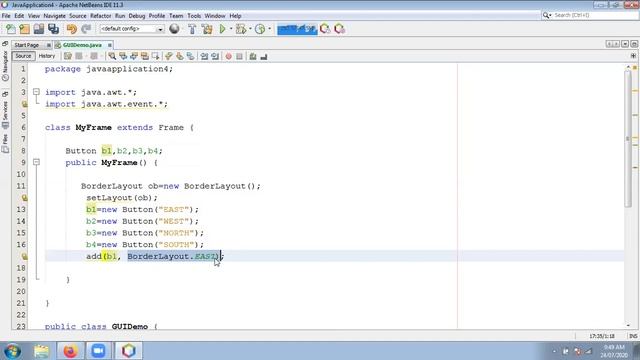Open Firefox from the taskbar

[70, 351]
